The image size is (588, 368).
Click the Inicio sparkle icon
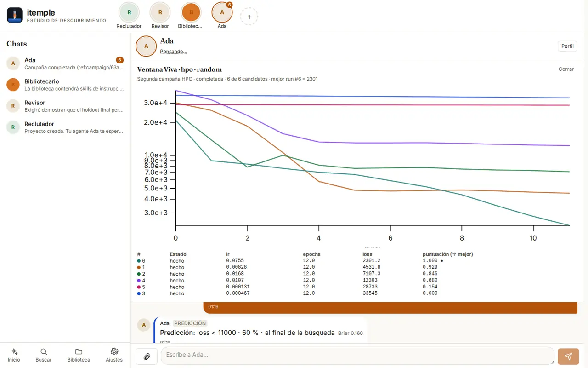click(14, 351)
